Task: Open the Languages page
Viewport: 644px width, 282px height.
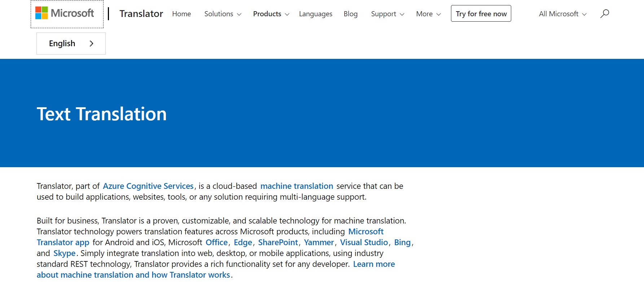Action: tap(316, 14)
